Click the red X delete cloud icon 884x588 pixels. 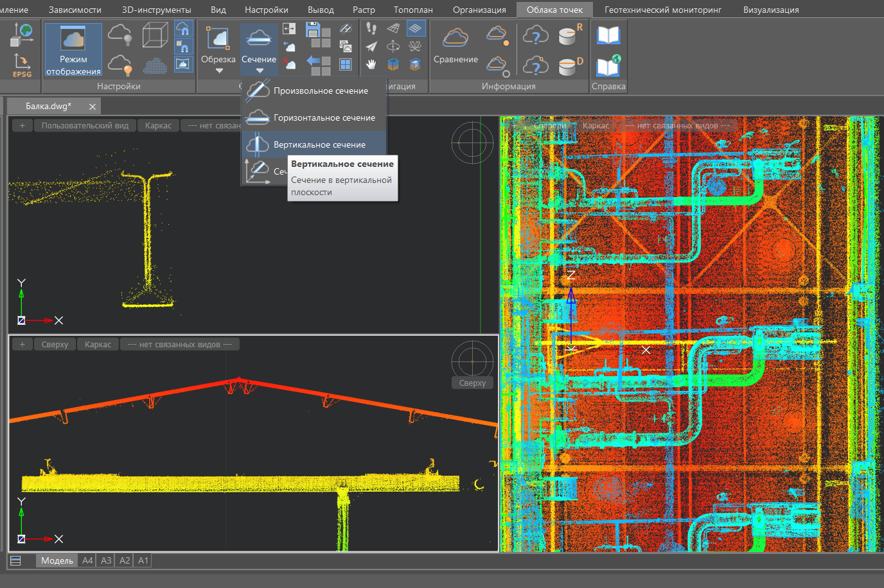(x=289, y=64)
